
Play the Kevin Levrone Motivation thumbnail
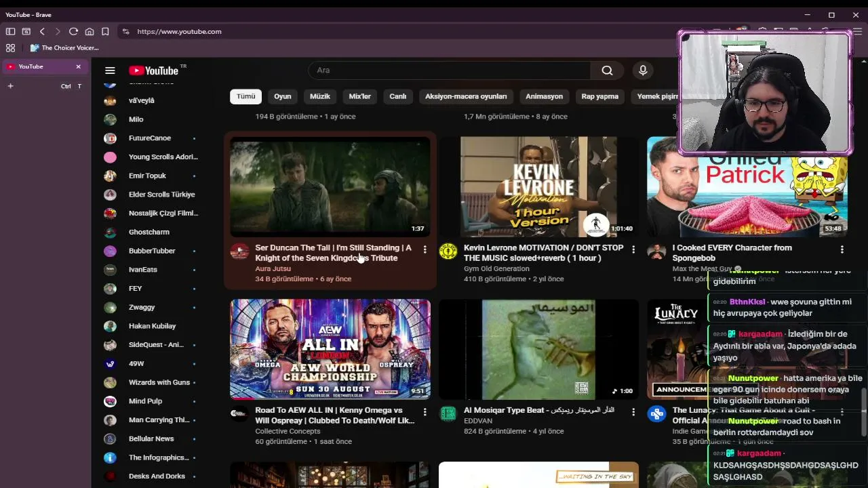538,187
